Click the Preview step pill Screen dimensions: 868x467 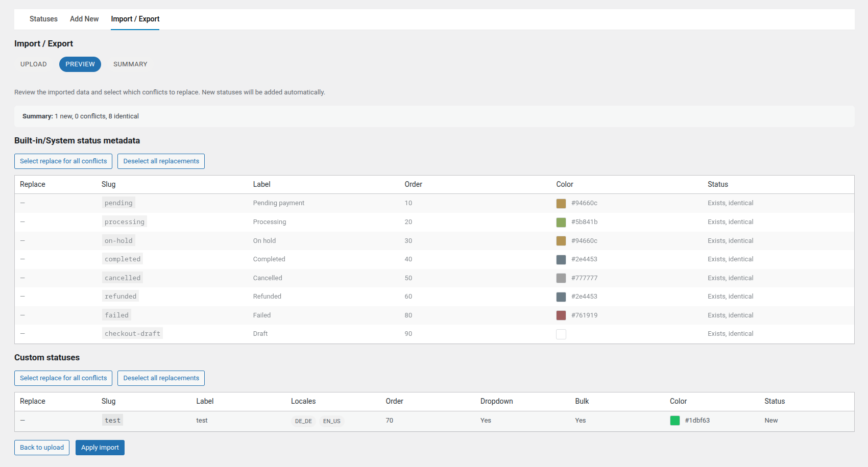[x=80, y=64]
